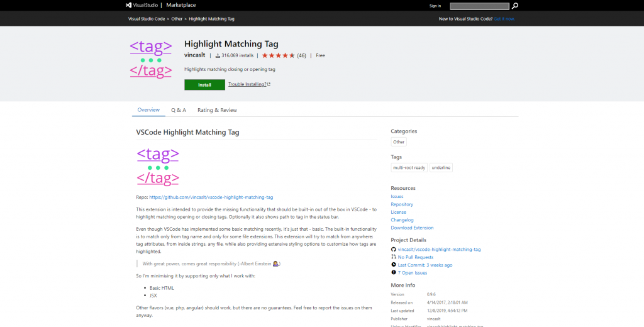644x327 pixels.
Task: Click the five-star rating icons
Action: click(278, 55)
